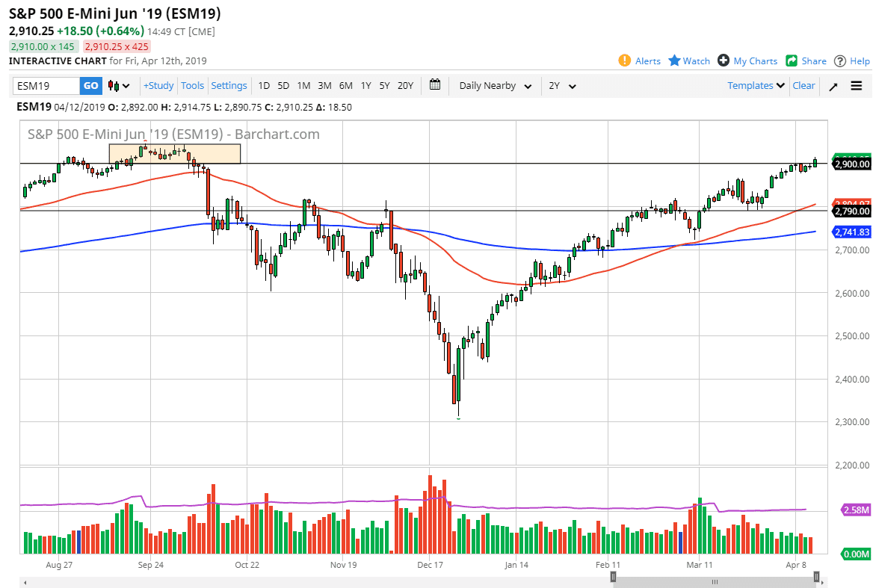Open the Settings menu
The width and height of the screenshot is (873, 588).
click(x=229, y=85)
